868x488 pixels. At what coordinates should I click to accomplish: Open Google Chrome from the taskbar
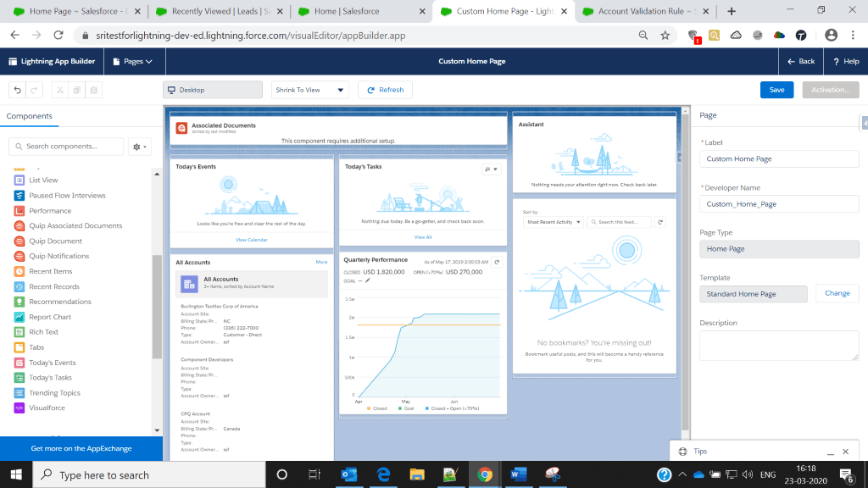pos(485,474)
